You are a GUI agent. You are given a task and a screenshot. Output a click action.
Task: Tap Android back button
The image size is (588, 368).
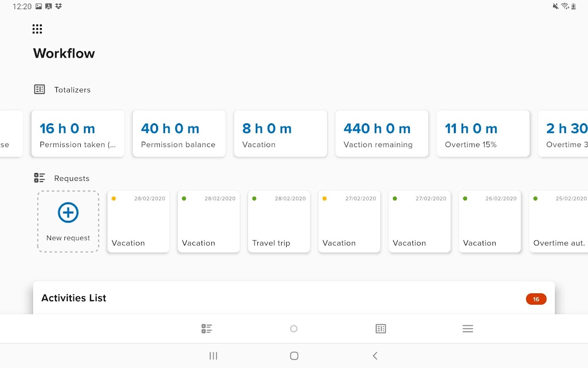pyautogui.click(x=375, y=356)
